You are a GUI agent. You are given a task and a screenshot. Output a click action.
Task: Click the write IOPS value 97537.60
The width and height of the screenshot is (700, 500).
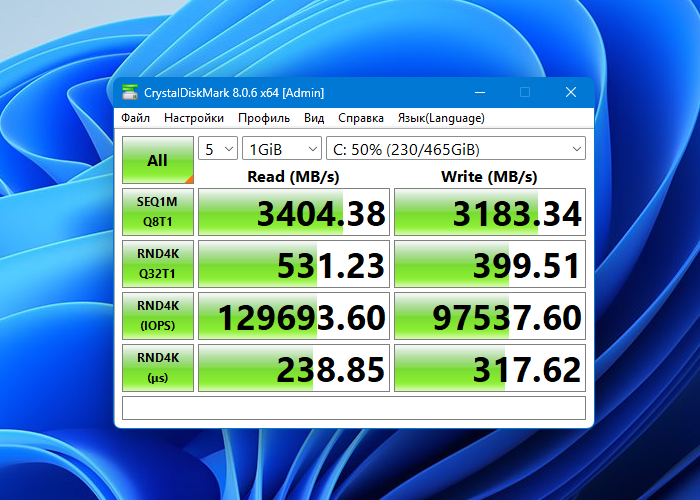[490, 316]
